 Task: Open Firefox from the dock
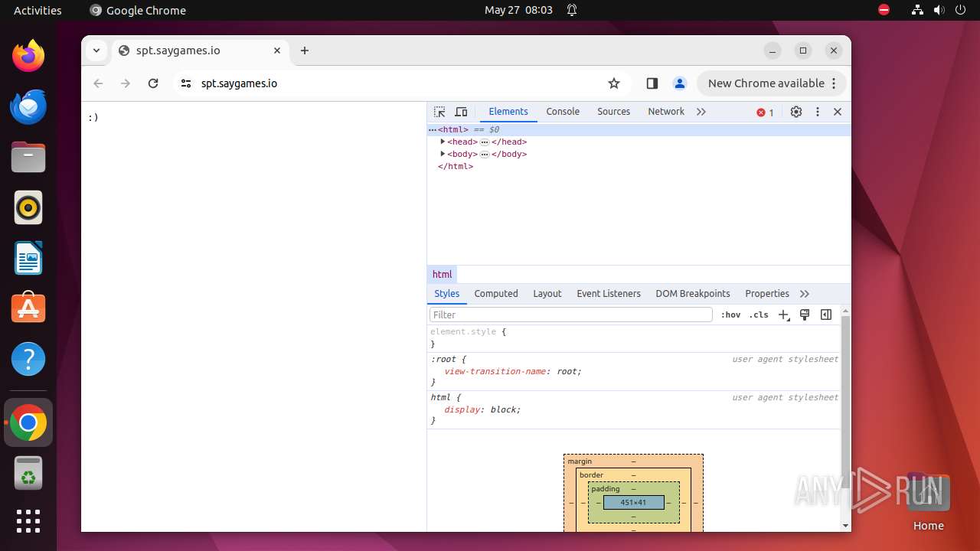pyautogui.click(x=28, y=56)
